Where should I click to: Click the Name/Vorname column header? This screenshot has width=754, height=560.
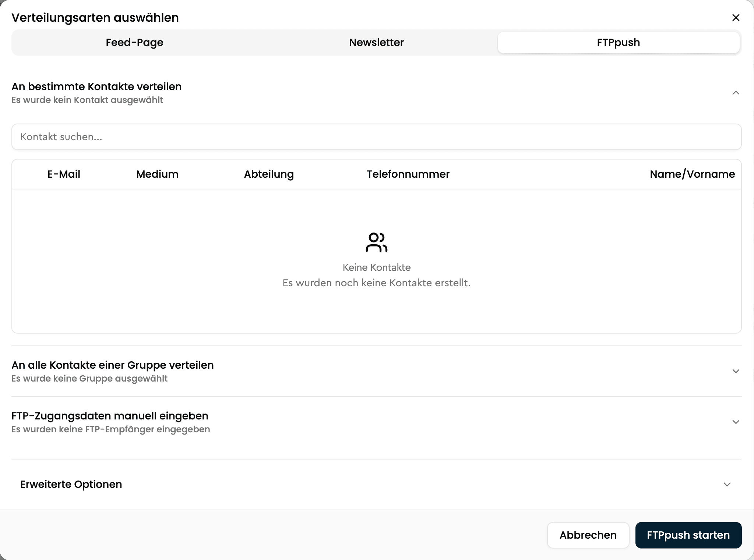tap(692, 174)
